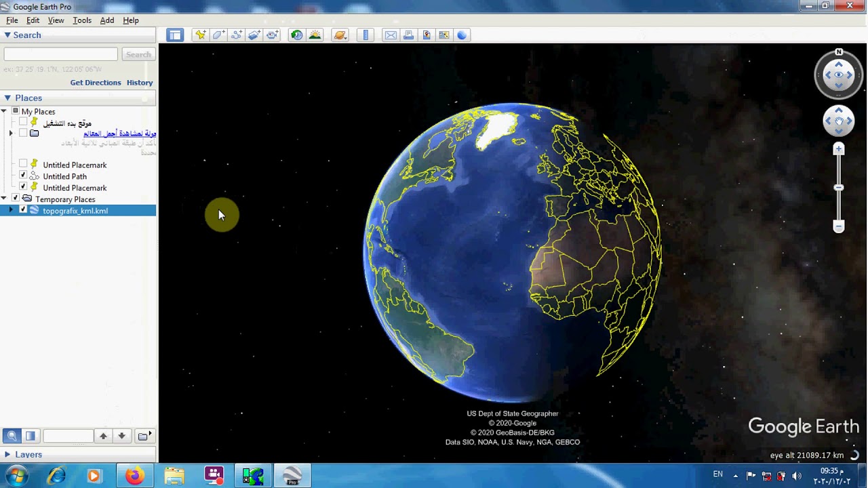This screenshot has height=488, width=868.
Task: Click the Search button
Action: pyautogui.click(x=138, y=54)
